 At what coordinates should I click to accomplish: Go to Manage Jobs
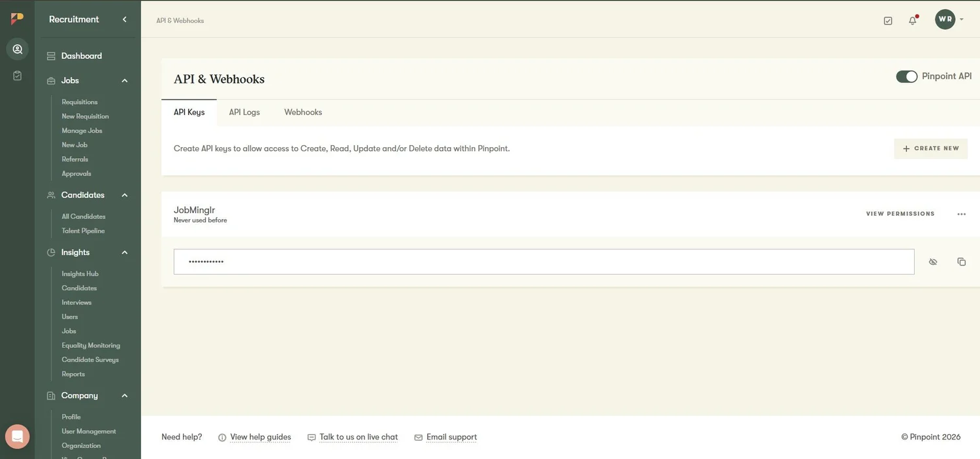pos(82,131)
